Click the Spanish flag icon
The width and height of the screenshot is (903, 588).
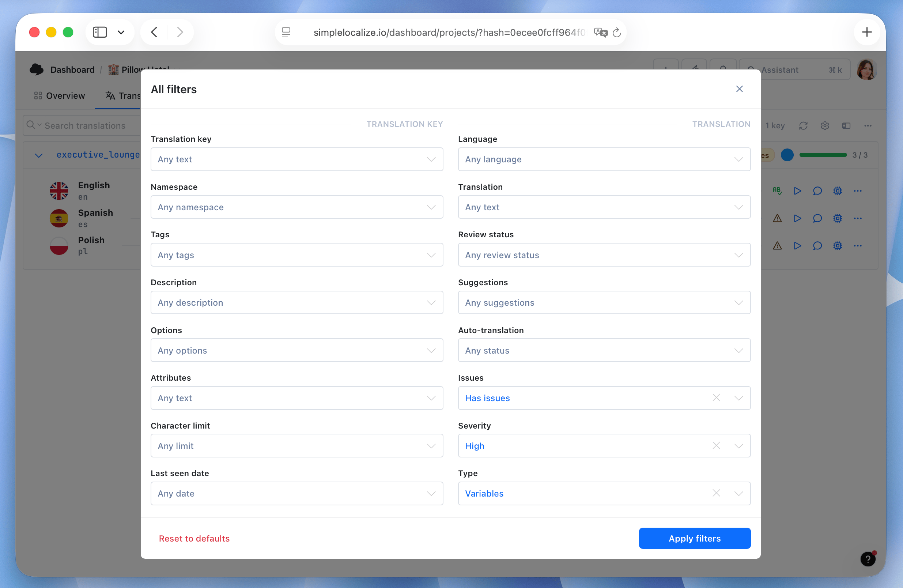[59, 218]
